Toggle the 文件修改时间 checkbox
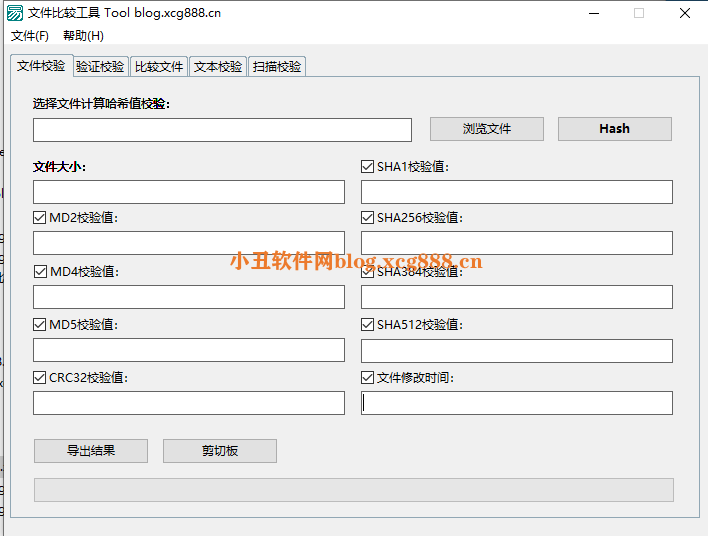The height and width of the screenshot is (536, 708). (x=368, y=378)
